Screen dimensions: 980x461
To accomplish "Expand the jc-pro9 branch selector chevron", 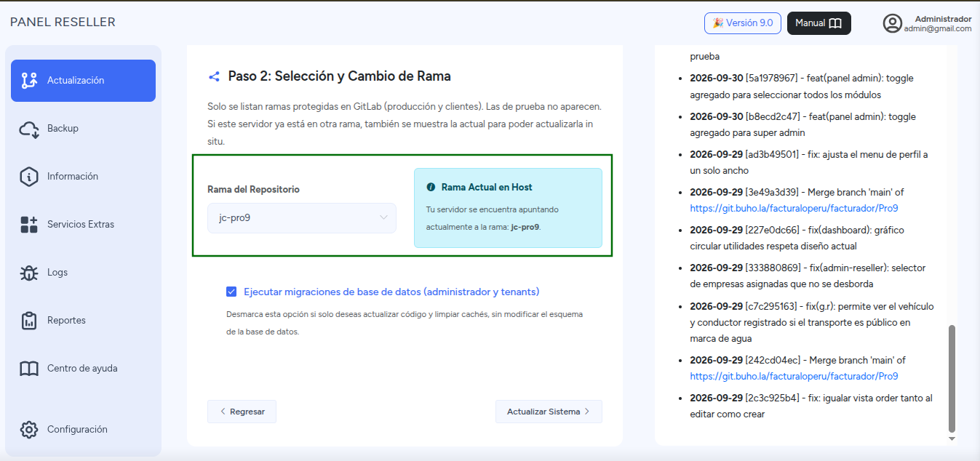I will pos(383,217).
